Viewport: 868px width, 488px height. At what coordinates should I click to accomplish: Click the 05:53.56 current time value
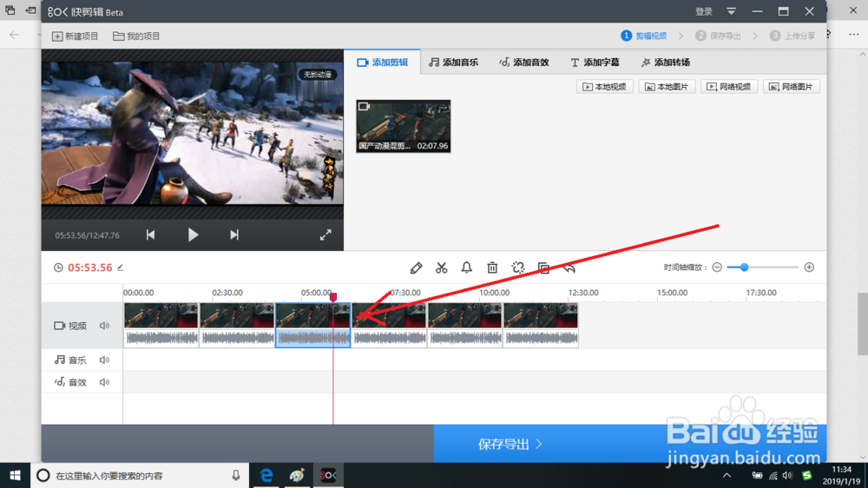(x=89, y=267)
